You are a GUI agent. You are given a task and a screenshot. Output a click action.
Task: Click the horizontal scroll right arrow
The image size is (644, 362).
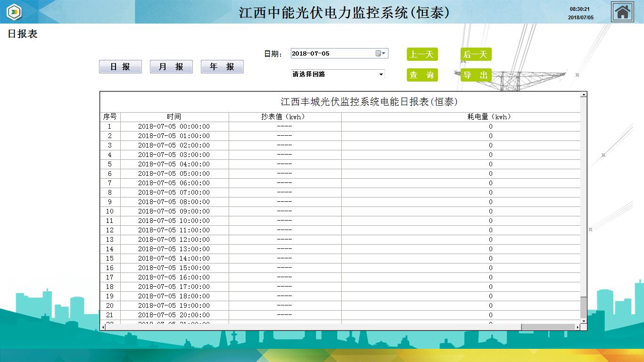point(578,327)
